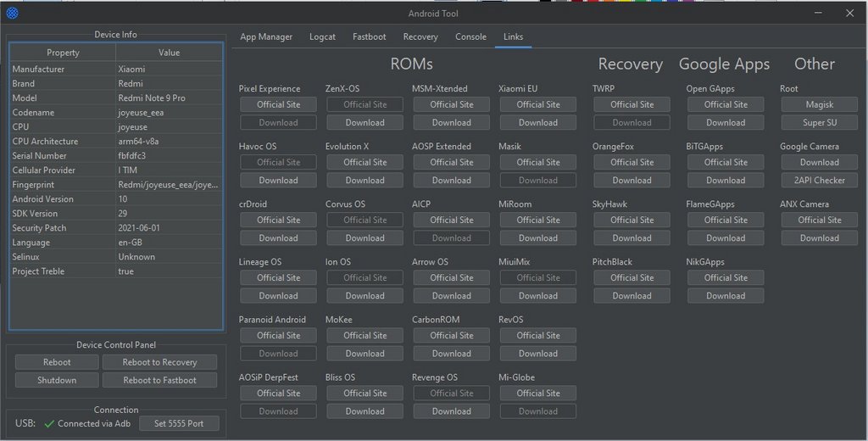
Task: Download ANX Camera
Action: click(820, 237)
